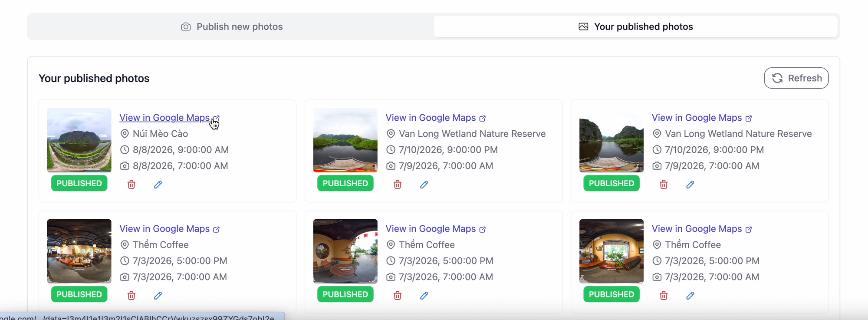
Task: Click the external-link icon on the Núi Mèo Cào card
Action: click(x=216, y=119)
